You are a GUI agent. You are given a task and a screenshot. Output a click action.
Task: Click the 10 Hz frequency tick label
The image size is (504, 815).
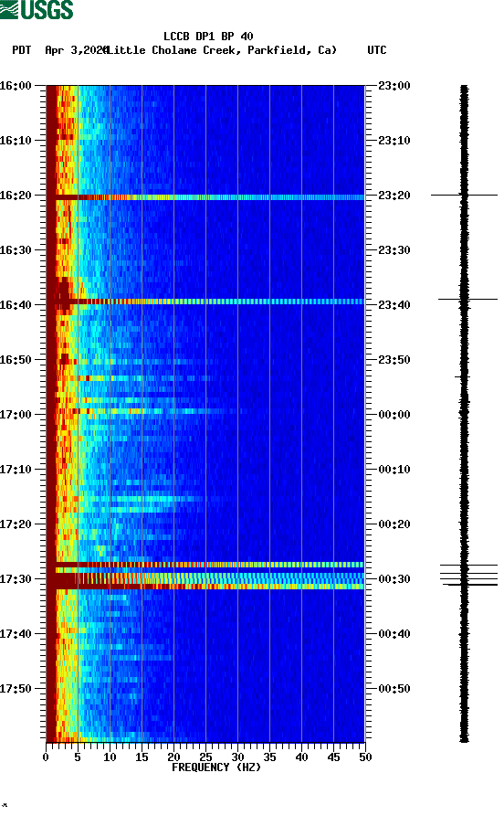click(x=110, y=757)
